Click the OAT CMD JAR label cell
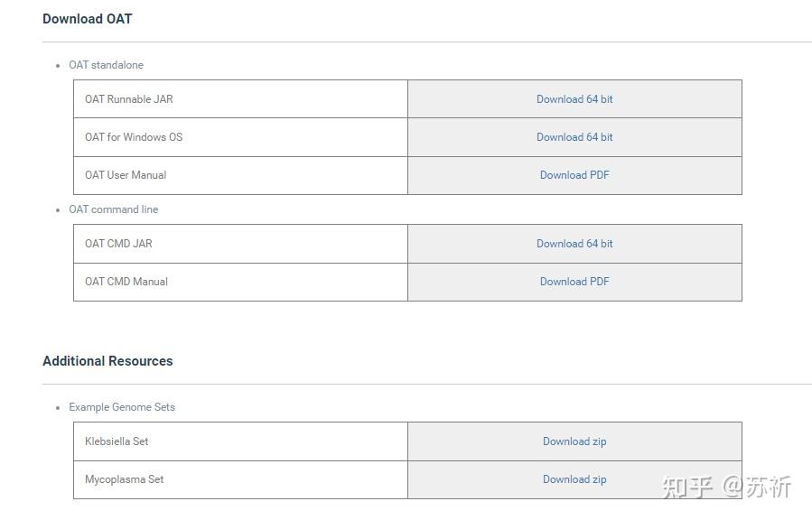 (x=240, y=244)
